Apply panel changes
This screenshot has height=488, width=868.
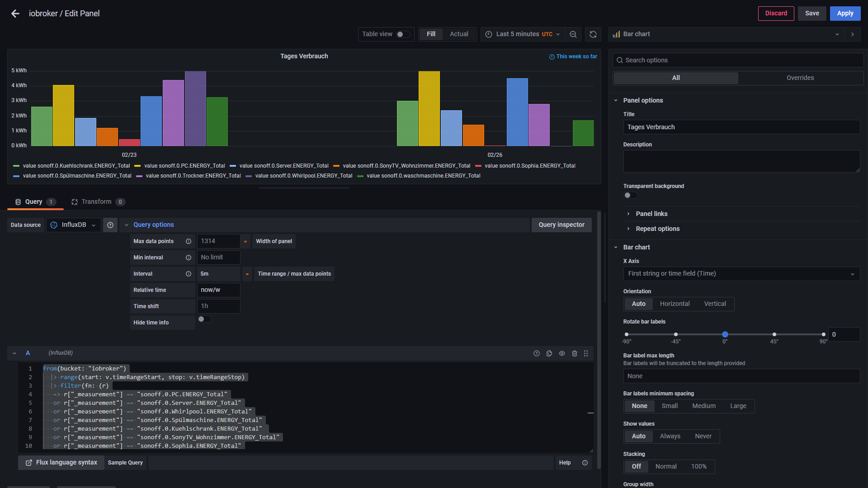tap(845, 14)
